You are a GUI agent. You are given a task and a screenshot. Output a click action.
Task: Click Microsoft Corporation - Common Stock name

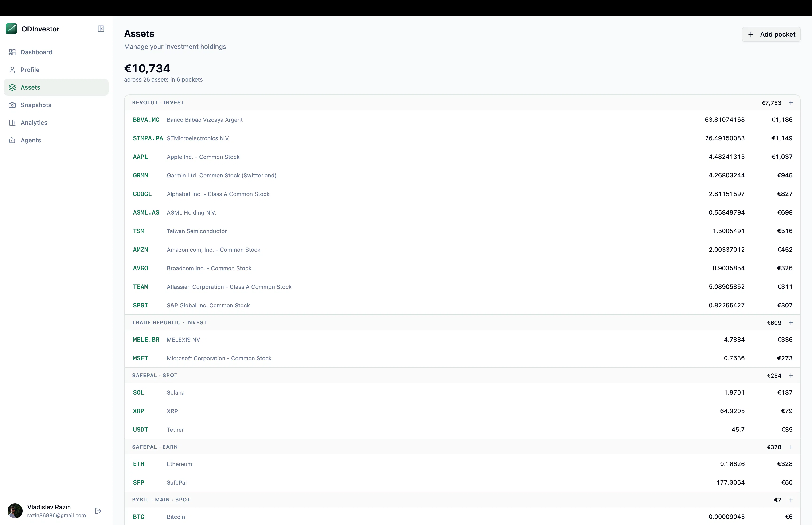tap(219, 358)
